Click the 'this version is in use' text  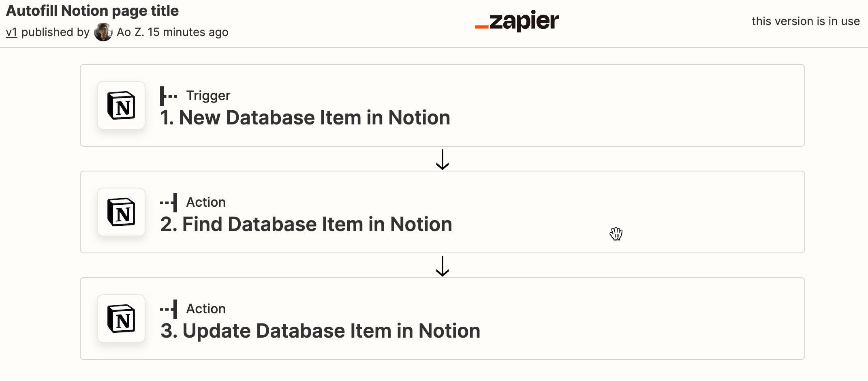click(x=806, y=21)
